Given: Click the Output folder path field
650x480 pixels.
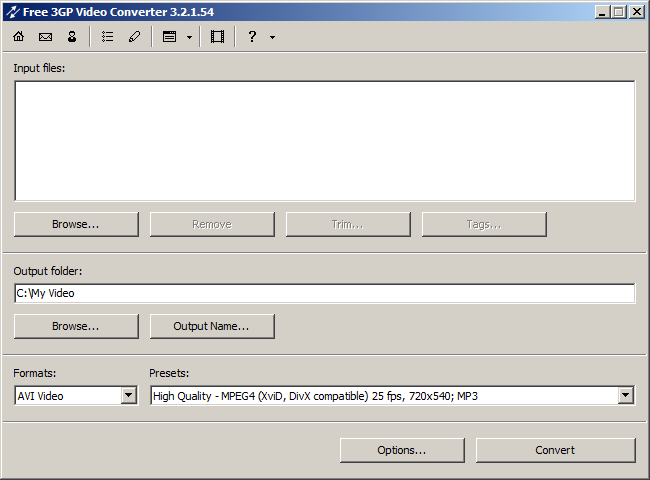Looking at the screenshot, I should coord(325,293).
